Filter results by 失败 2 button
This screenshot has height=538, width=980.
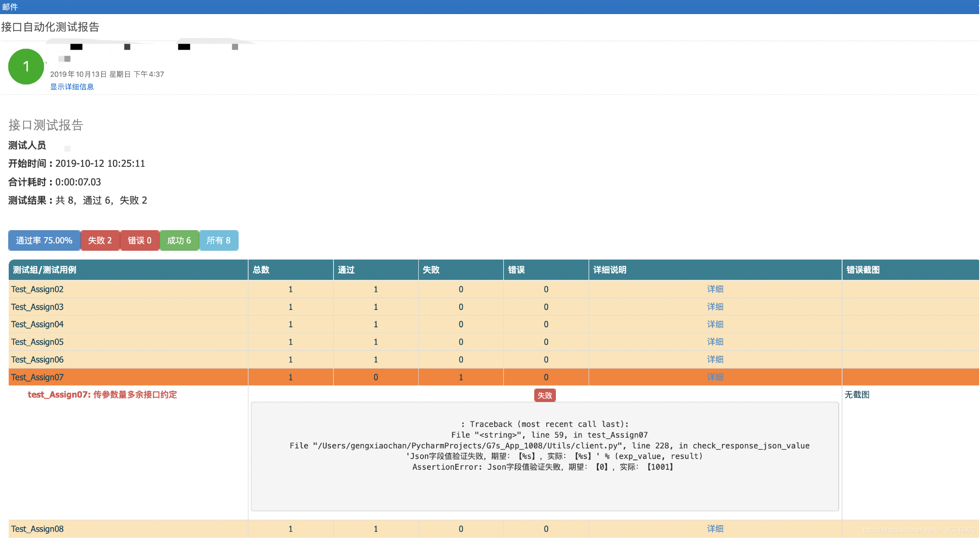(100, 240)
